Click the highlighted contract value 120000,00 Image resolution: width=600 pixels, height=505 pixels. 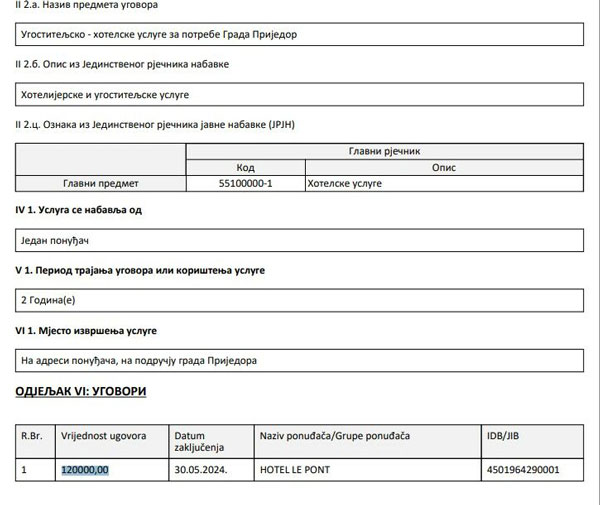point(85,470)
